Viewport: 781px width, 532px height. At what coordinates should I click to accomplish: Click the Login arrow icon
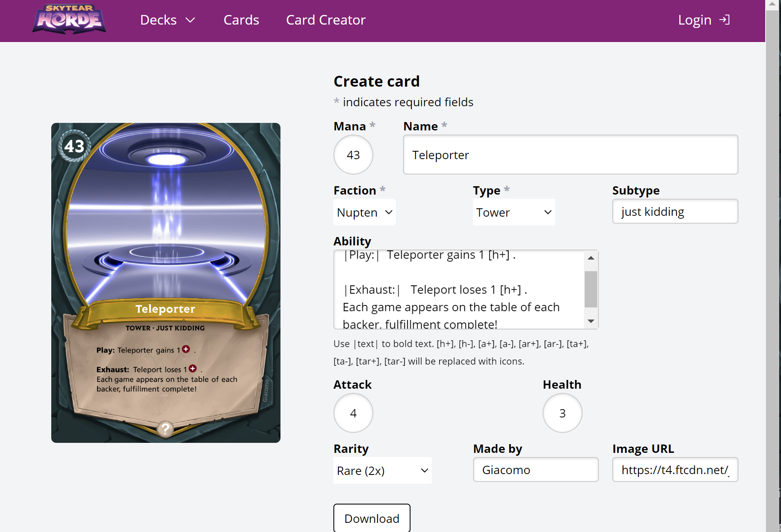tap(725, 20)
